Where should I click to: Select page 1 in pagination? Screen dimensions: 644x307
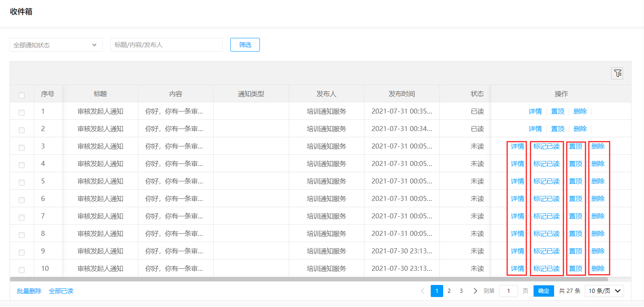click(437, 291)
